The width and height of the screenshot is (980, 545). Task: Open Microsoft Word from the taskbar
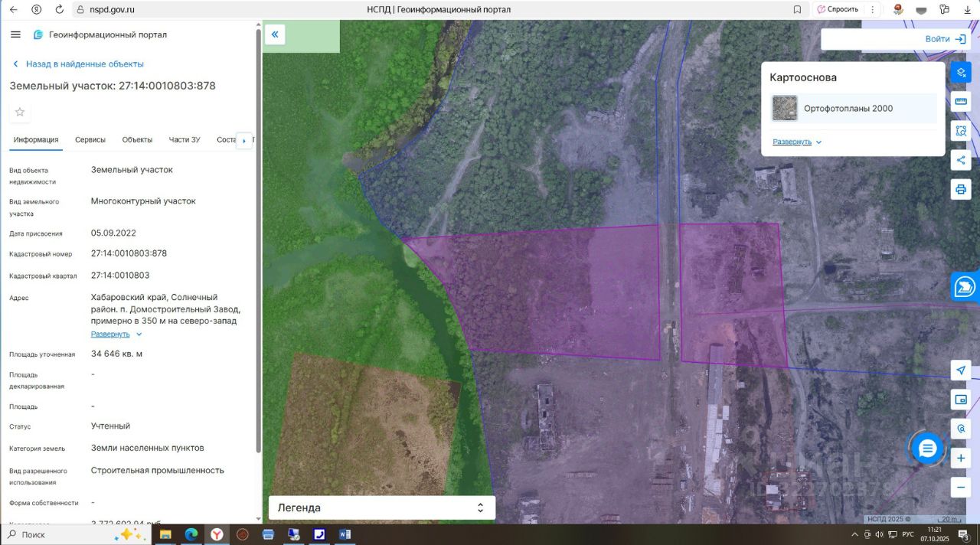tap(345, 534)
